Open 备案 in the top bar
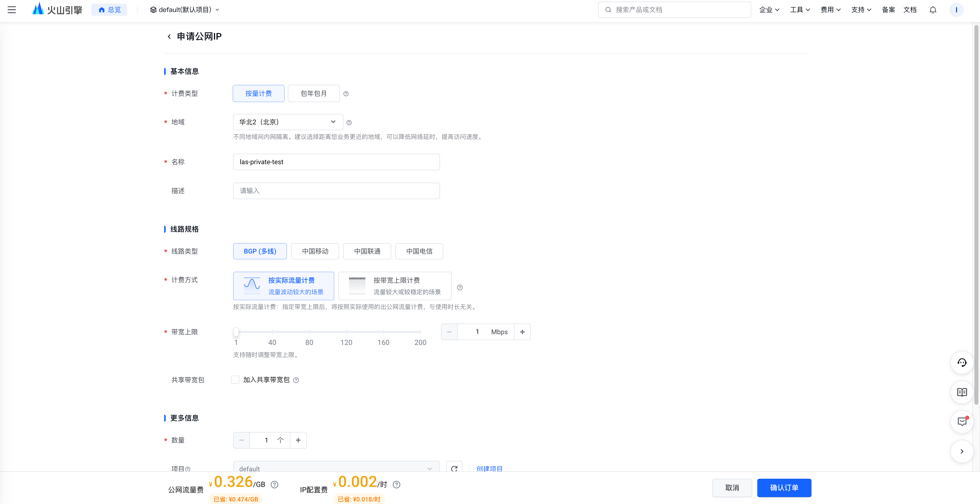This screenshot has height=504, width=980. [x=888, y=10]
